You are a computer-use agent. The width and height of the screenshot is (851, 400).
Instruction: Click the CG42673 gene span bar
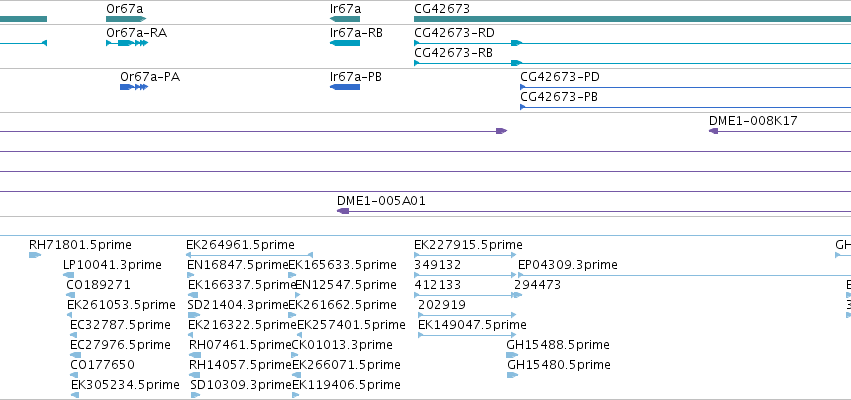point(630,20)
